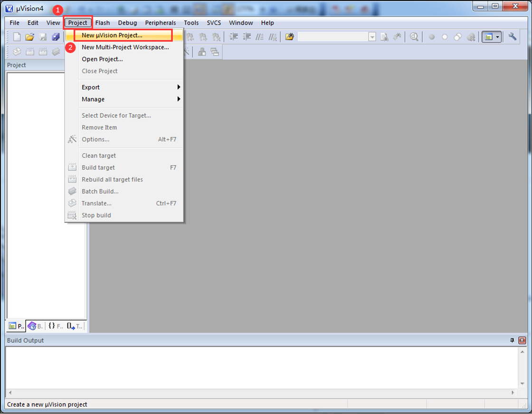The image size is (532, 414).
Task: Click the Build icon in build toolbar
Action: tap(30, 52)
